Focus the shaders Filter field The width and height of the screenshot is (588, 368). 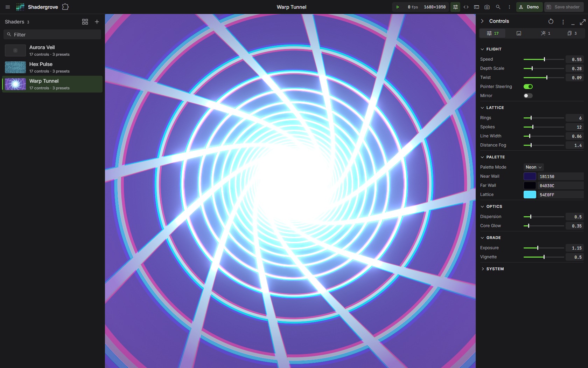(52, 34)
